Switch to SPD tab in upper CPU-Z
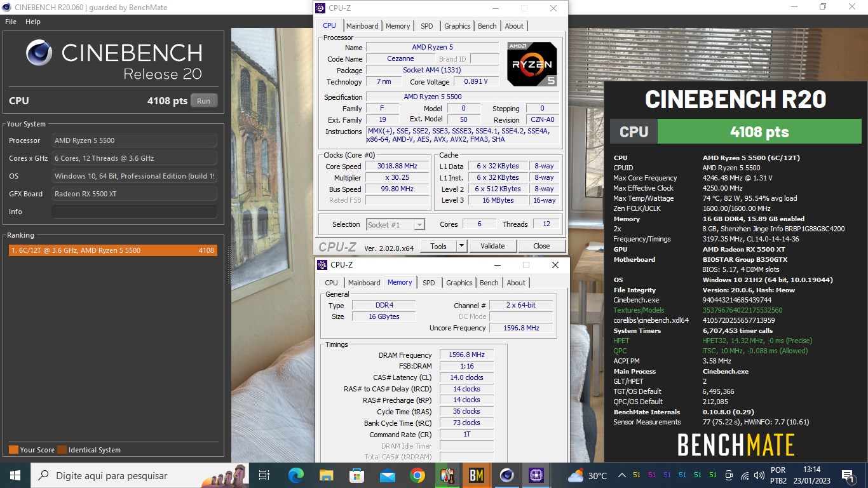868x488 pixels. click(x=427, y=26)
